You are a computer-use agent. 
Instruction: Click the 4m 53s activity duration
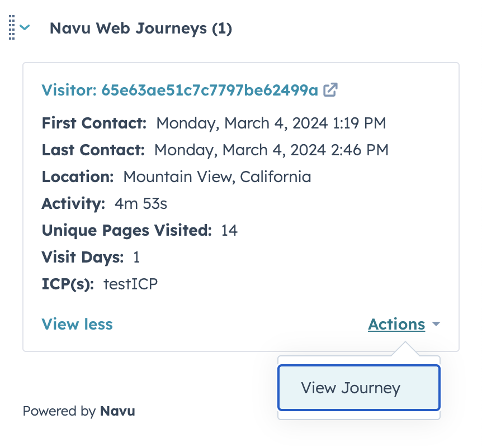point(140,204)
